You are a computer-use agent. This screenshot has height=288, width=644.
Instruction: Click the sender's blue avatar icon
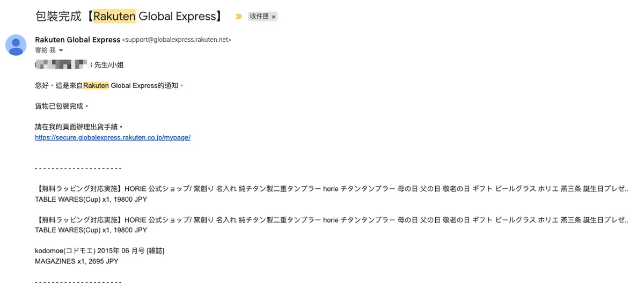(x=16, y=45)
